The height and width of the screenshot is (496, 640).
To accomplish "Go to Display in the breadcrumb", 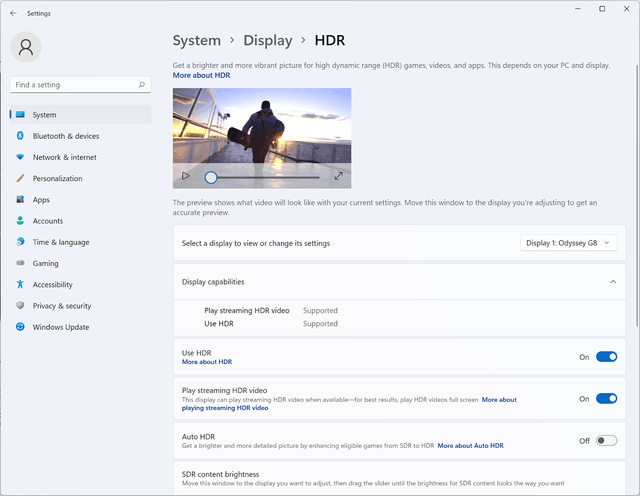I will point(268,41).
